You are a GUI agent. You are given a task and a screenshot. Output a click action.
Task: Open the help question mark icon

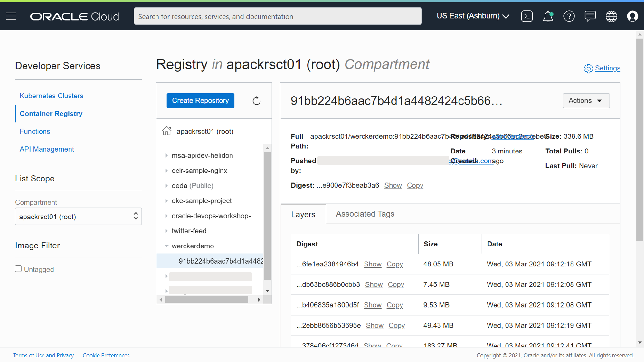point(569,16)
